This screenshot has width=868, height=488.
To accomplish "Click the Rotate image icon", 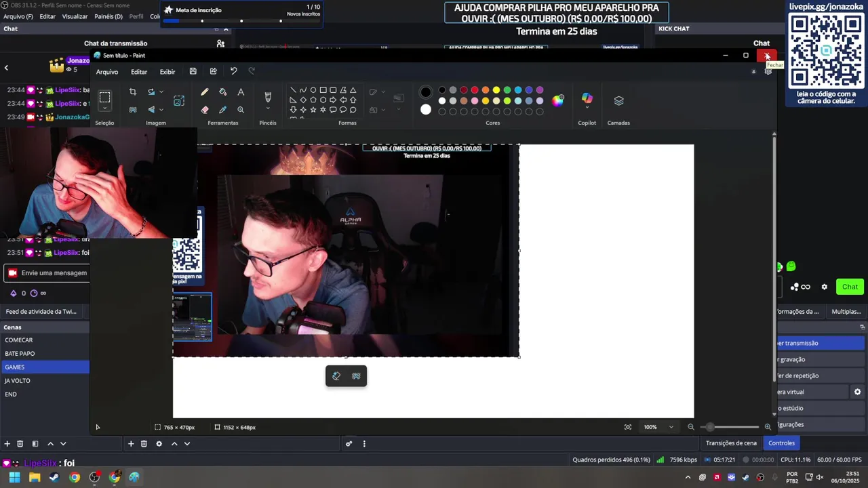I will [151, 92].
